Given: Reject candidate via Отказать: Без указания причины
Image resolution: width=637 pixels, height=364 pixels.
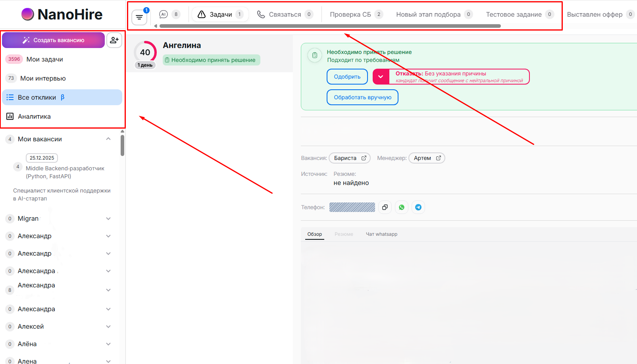Looking at the screenshot, I should point(459,77).
